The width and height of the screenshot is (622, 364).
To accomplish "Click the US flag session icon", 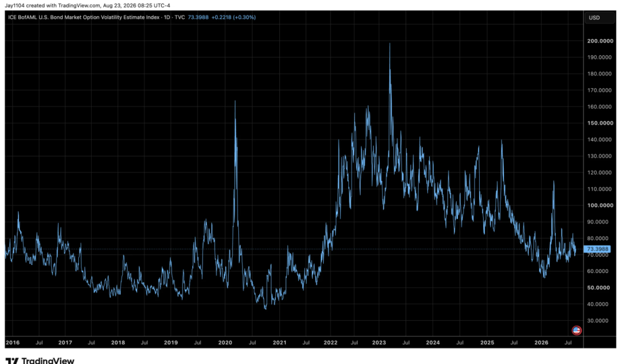I will pyautogui.click(x=577, y=330).
